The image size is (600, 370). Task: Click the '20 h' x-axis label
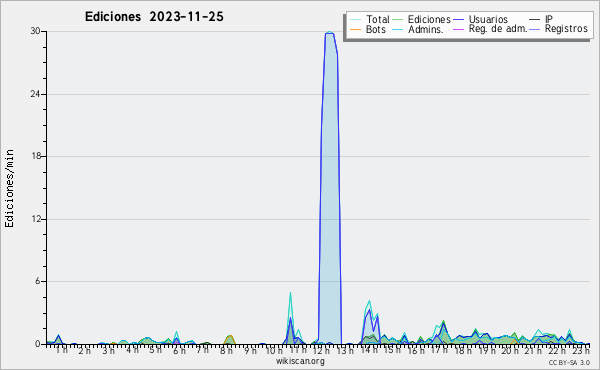[510, 350]
